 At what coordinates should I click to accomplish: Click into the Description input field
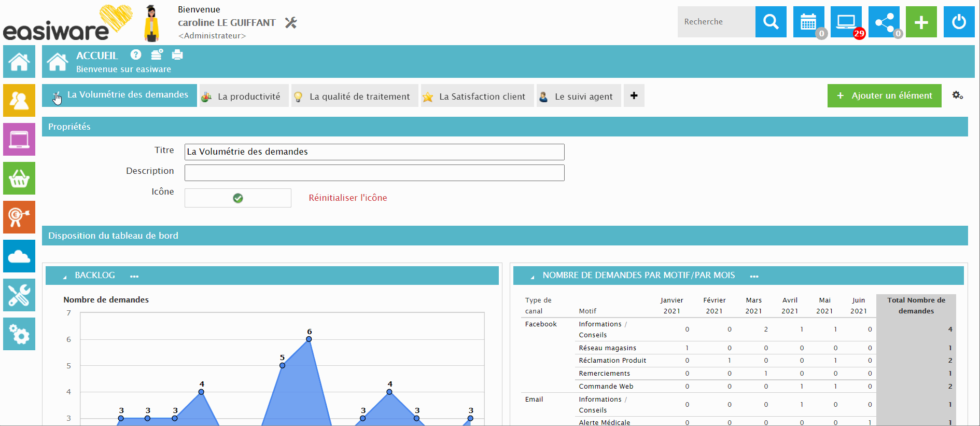374,173
